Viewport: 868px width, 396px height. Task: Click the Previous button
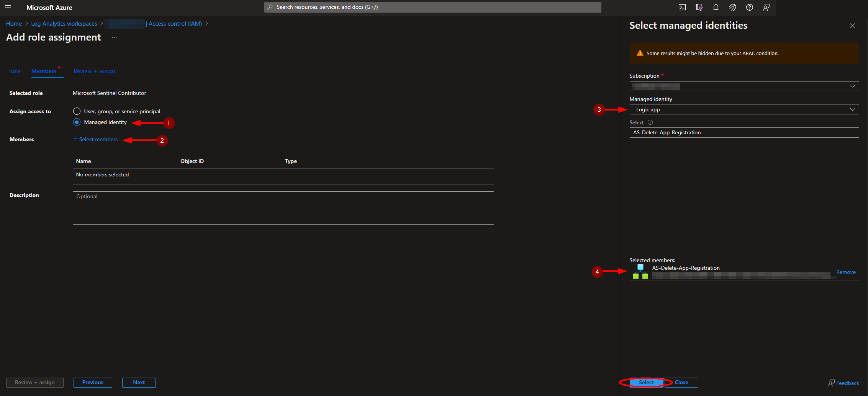tap(93, 383)
